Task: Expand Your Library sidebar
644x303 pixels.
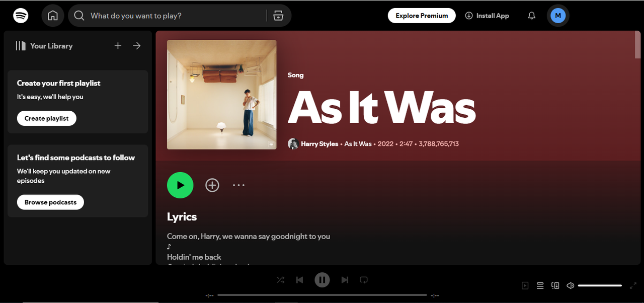Action: [136, 45]
